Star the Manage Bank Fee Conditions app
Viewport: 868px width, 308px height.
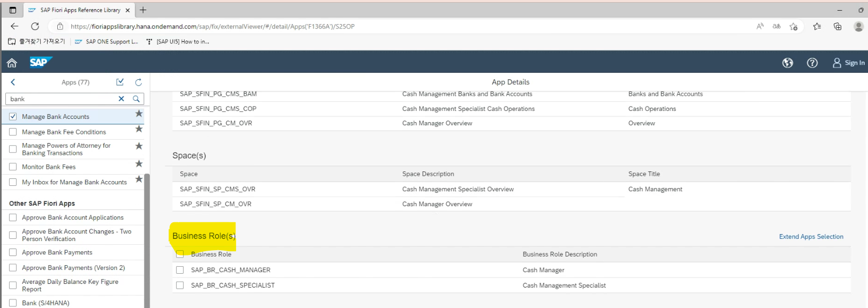[x=139, y=129]
